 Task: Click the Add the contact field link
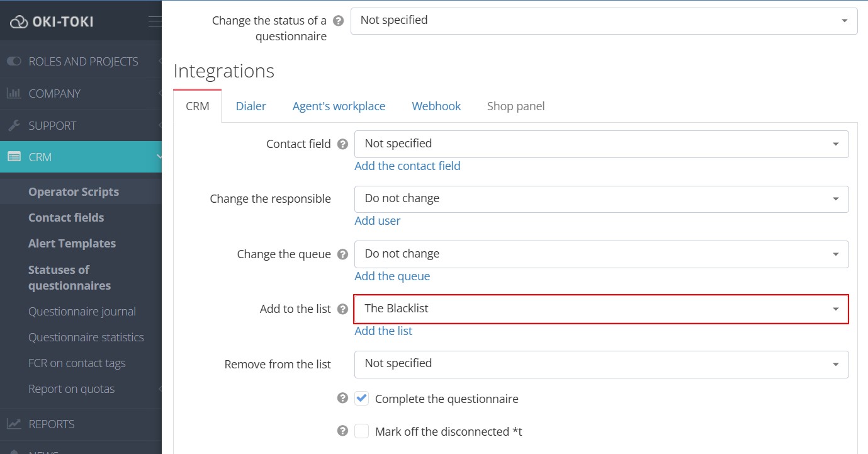(x=407, y=166)
